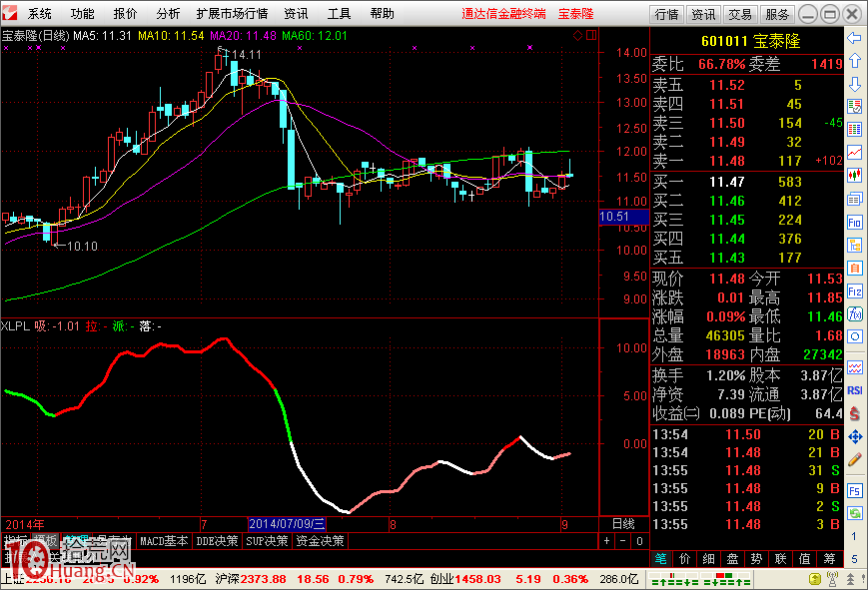Screen dimensions: 868x590
Task: Open the 资讯 menu
Action: (x=296, y=14)
